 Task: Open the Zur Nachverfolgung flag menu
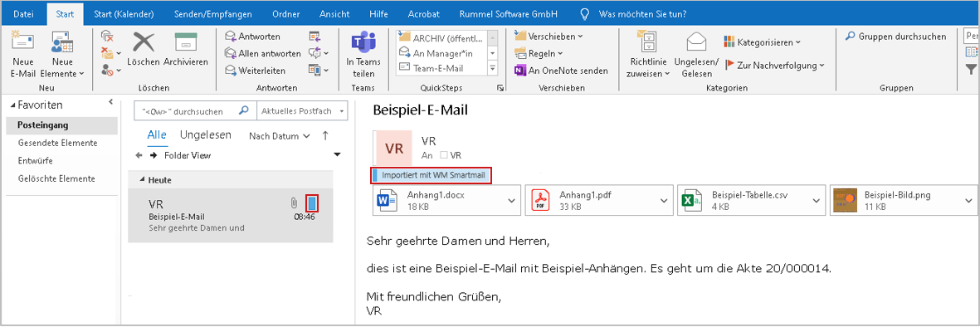[774, 65]
